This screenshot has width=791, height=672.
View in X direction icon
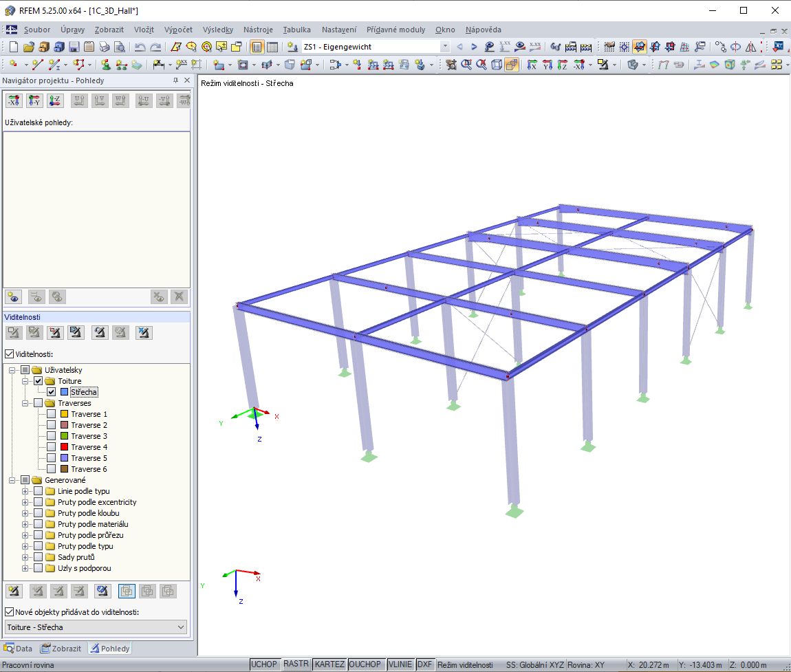532,64
